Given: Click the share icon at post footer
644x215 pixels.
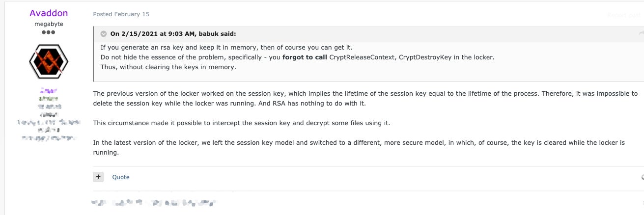Looking at the screenshot, I should [642, 177].
